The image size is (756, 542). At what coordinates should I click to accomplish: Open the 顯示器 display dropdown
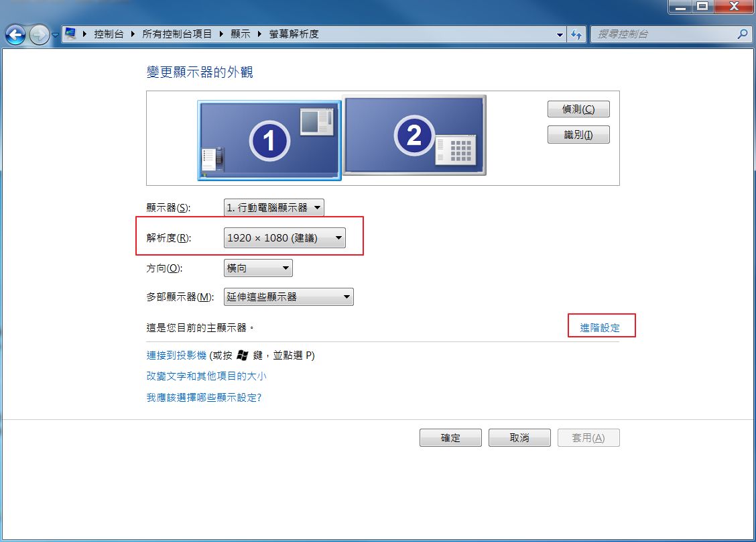(273, 207)
